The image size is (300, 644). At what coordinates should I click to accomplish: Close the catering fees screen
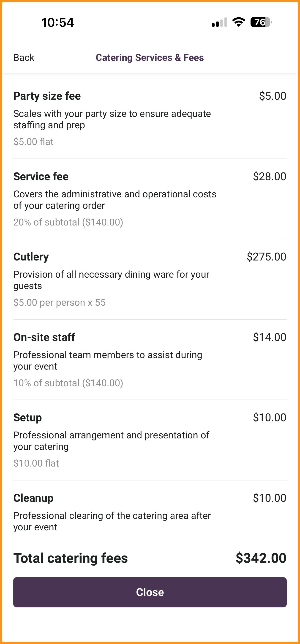150,592
